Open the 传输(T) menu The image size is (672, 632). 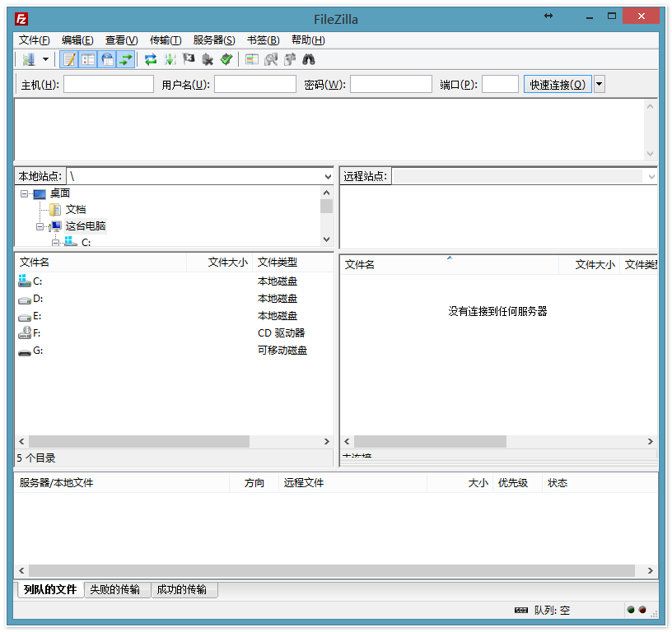[x=165, y=39]
